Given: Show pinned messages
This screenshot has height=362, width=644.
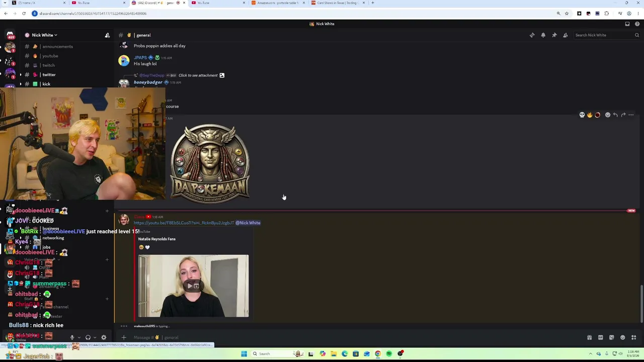Looking at the screenshot, I should [554, 35].
